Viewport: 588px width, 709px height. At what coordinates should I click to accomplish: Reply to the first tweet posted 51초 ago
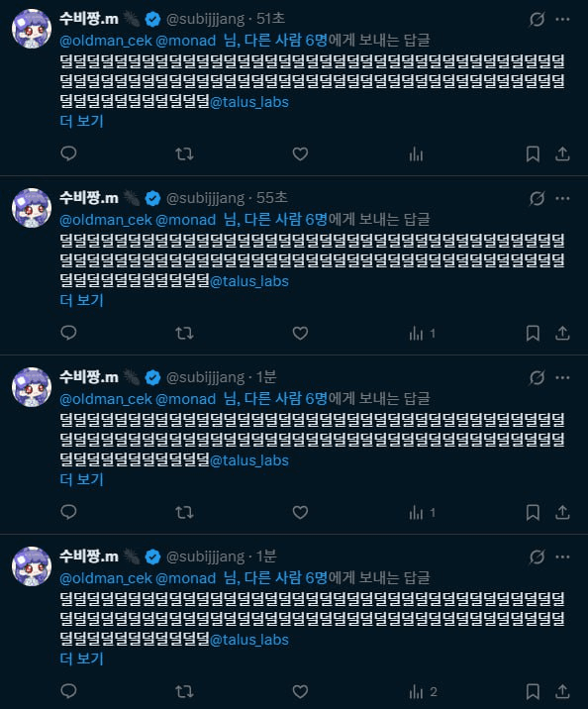coord(68,154)
